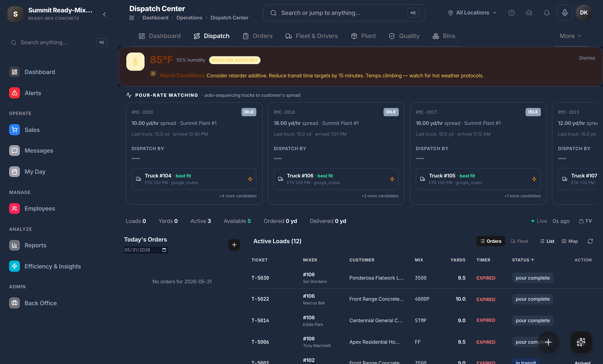Expand +2 more candidates for RMC-2018
This screenshot has height=364, width=603.
coord(380,196)
